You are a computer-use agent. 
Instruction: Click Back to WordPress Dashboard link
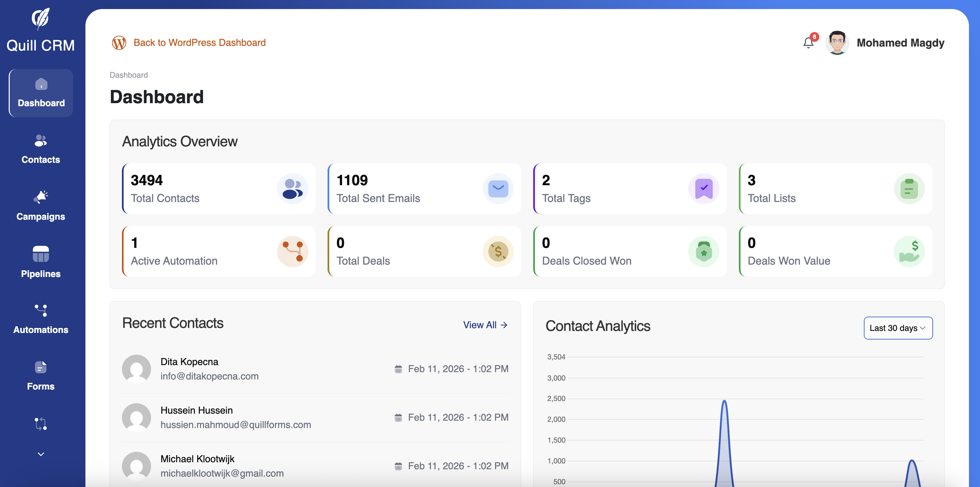[200, 42]
